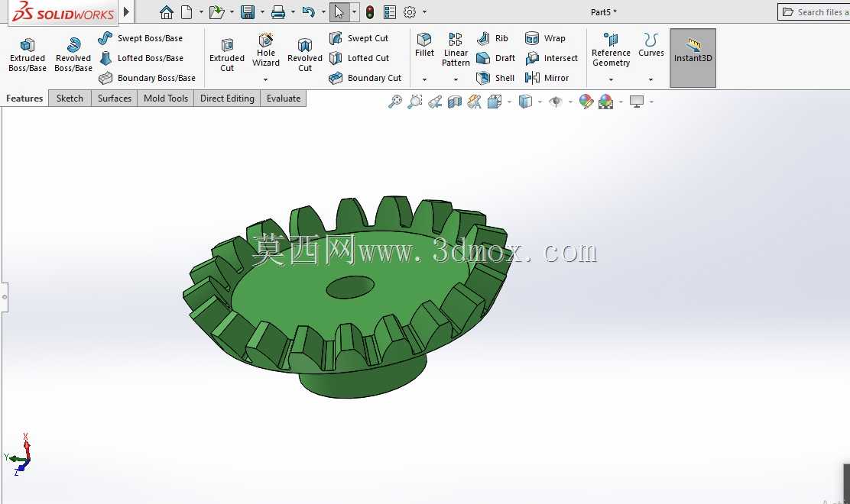
Task: Expand the Reference Geometry dropdown arrow
Action: 611,79
